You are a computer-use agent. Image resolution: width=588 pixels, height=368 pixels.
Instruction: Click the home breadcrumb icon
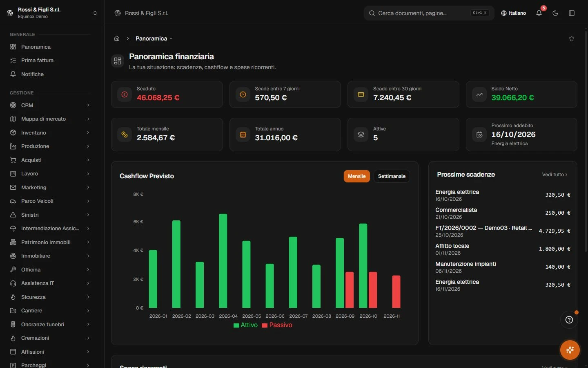coord(117,38)
